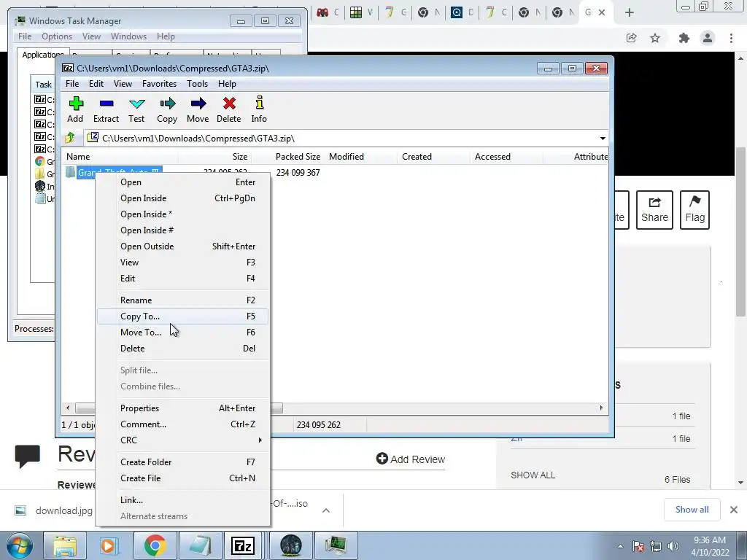
Task: Click the Info toolbar icon
Action: pyautogui.click(x=259, y=110)
